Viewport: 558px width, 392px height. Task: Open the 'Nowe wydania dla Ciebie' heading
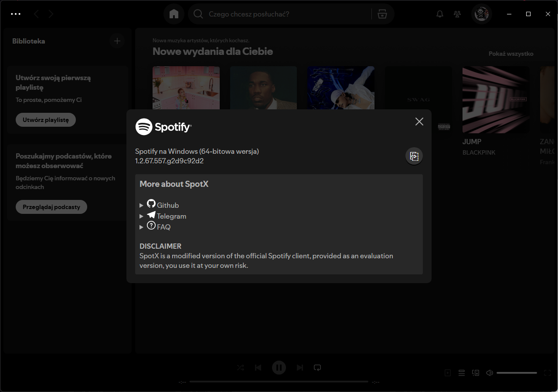[213, 51]
